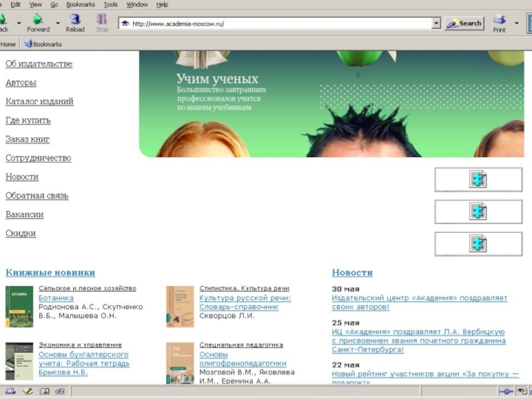The image size is (532, 399).
Task: Click the second missing plugin puzzle icon
Action: (478, 211)
